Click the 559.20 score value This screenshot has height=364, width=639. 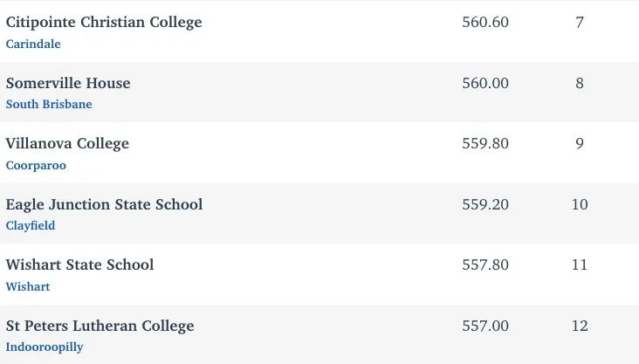[x=485, y=204]
